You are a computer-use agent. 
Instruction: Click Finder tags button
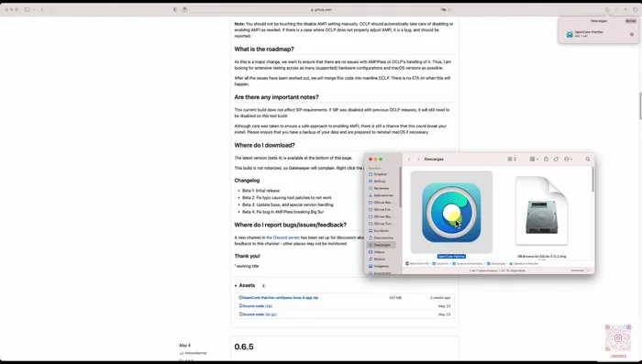point(556,160)
